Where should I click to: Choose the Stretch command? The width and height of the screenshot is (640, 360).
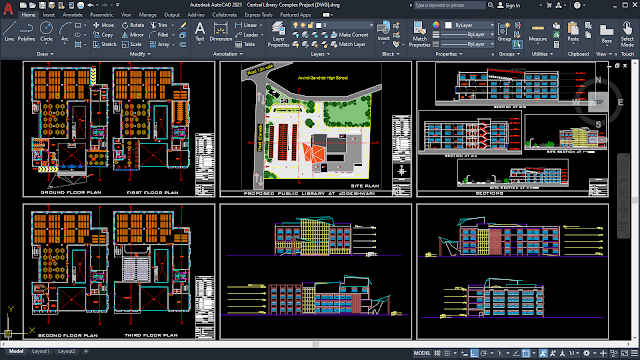[x=104, y=44]
